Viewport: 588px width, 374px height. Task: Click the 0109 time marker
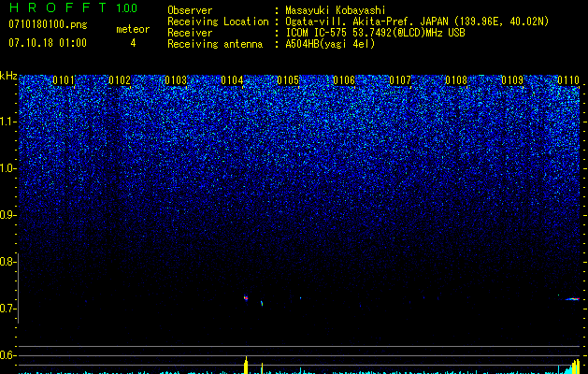point(512,80)
